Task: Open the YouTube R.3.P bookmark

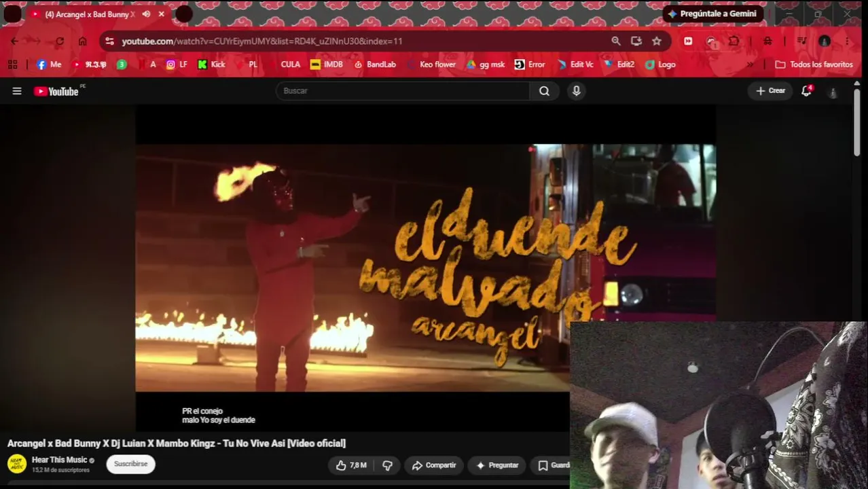Action: point(90,65)
